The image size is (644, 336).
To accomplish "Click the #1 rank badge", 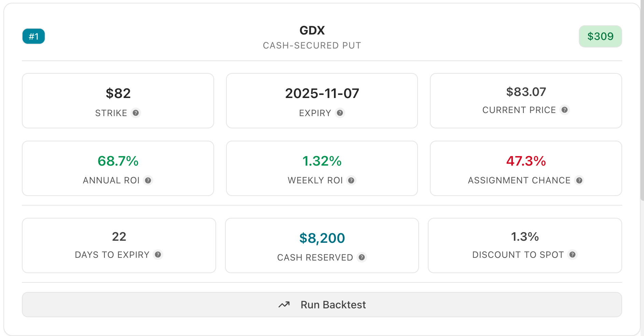I will 33,36.
